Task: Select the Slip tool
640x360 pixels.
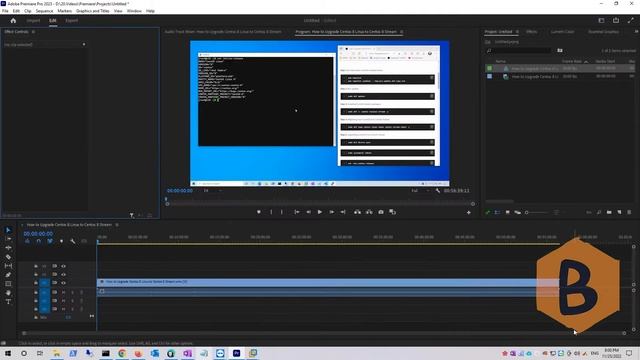Action: [8, 266]
